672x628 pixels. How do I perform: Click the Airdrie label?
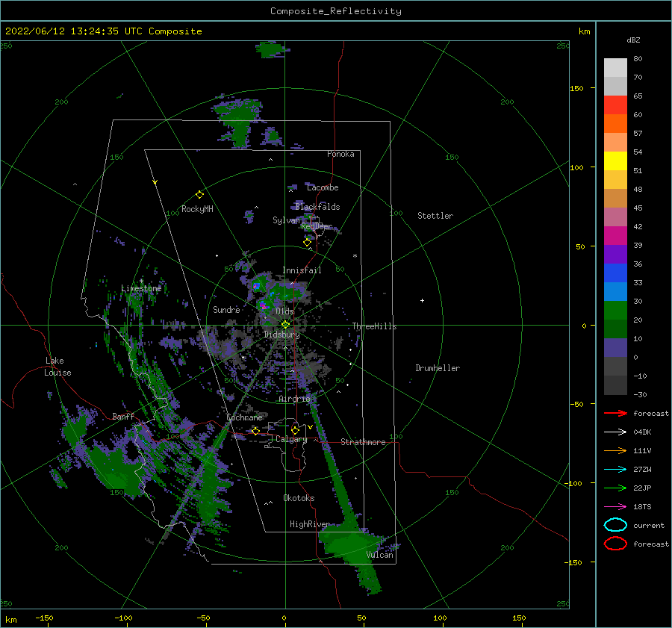point(294,399)
